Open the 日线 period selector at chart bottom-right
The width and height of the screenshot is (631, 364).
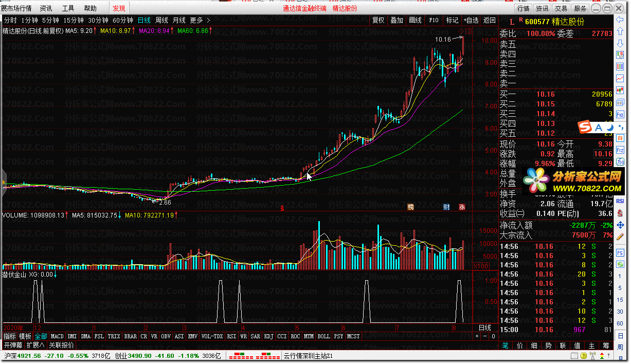[485, 327]
